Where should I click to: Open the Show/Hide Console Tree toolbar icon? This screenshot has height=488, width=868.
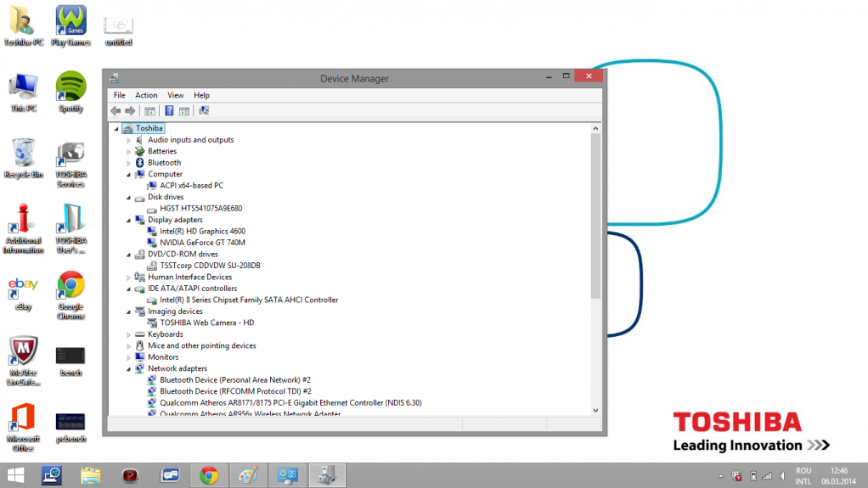click(x=149, y=110)
